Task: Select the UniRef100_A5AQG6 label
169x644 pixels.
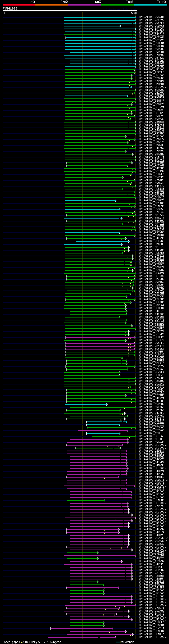Action: 152,78
